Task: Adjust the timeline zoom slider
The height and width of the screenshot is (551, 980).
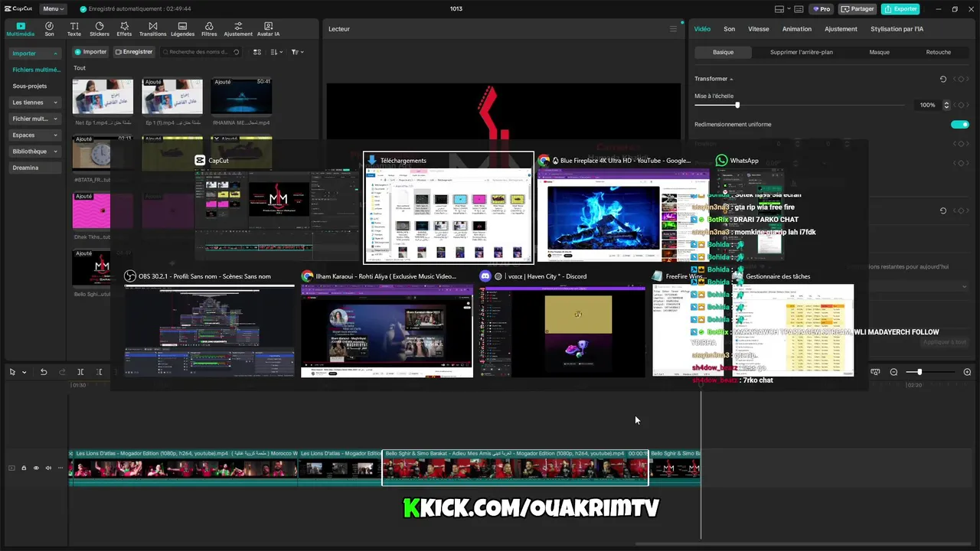Action: pos(920,372)
